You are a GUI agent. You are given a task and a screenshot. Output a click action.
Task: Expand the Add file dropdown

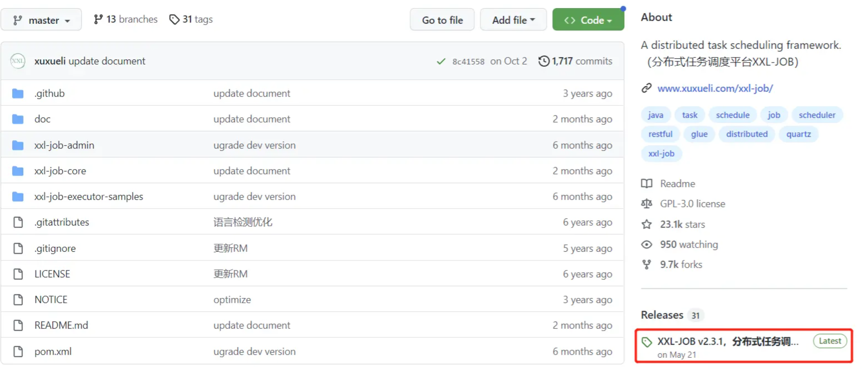point(513,20)
